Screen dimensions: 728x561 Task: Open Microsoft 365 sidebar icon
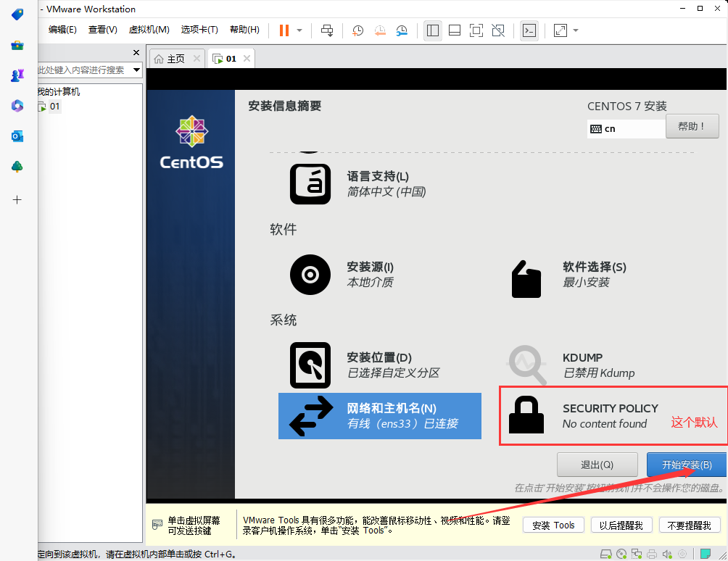pos(17,106)
